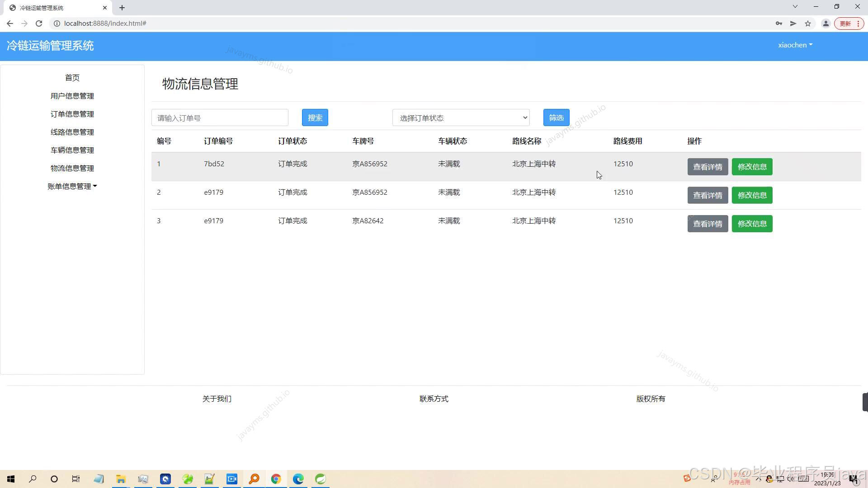Switch to the 冷链运输管理系统 browser tab
Image resolution: width=868 pixels, height=488 pixels.
click(x=54, y=7)
